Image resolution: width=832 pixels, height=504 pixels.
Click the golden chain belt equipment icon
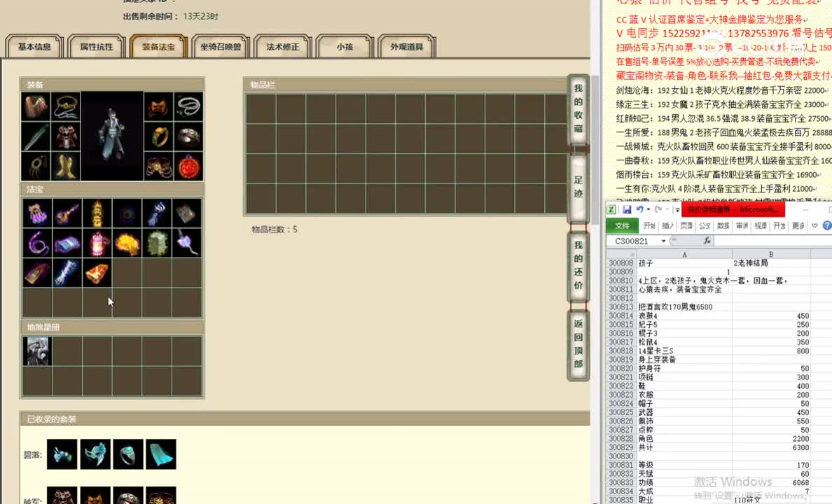[x=159, y=167]
